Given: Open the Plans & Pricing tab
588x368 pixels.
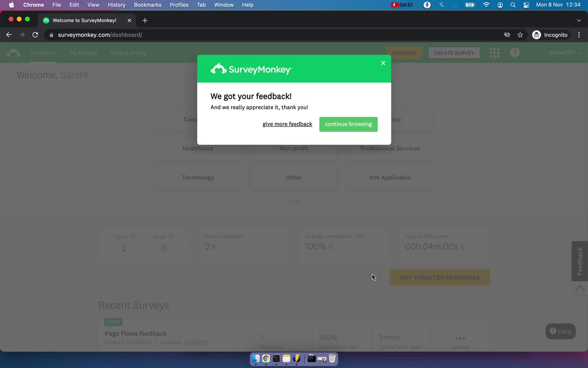Looking at the screenshot, I should pyautogui.click(x=128, y=52).
